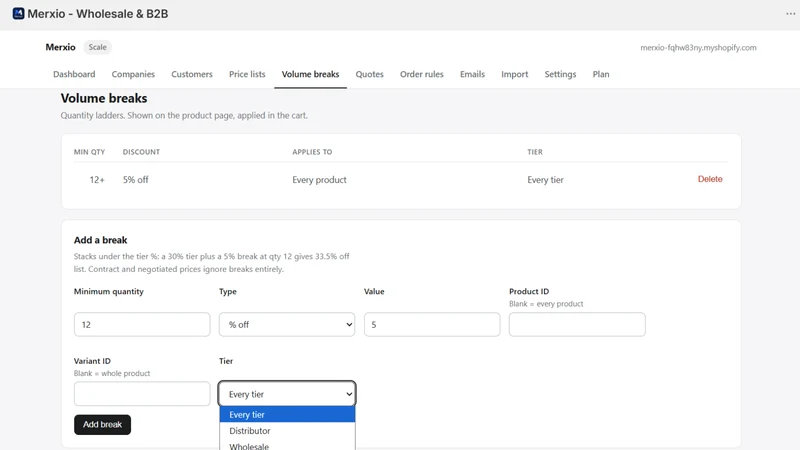Screen dimensions: 800x450
Task: Click the APPLIES TO column header
Action: pyautogui.click(x=312, y=152)
